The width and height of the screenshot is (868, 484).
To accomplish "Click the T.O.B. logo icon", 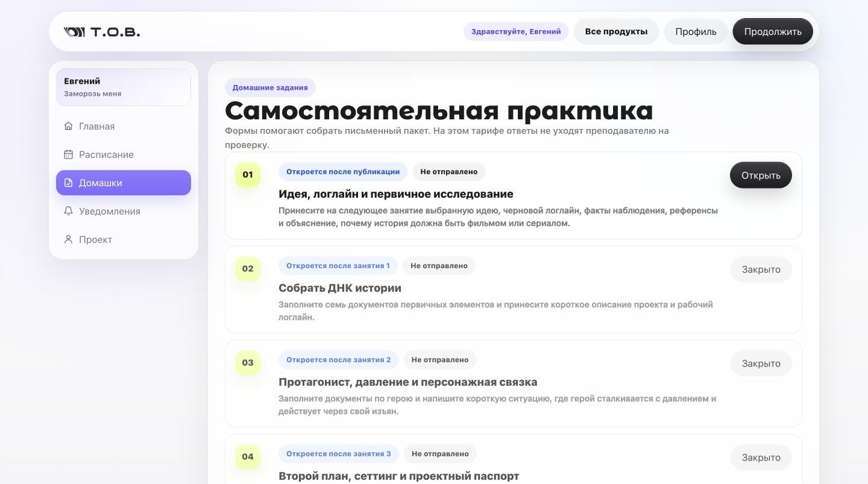I will point(74,32).
